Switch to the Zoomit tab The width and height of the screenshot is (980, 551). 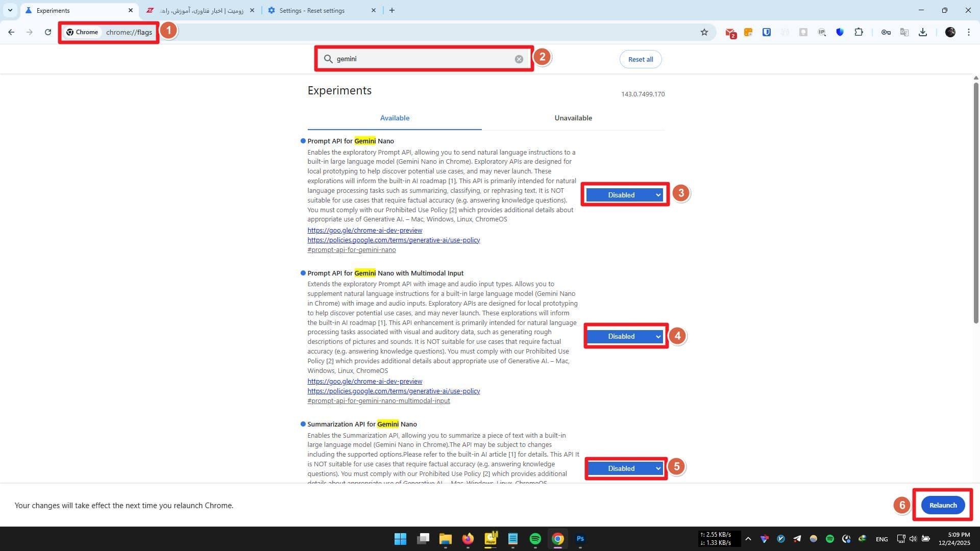(201, 10)
